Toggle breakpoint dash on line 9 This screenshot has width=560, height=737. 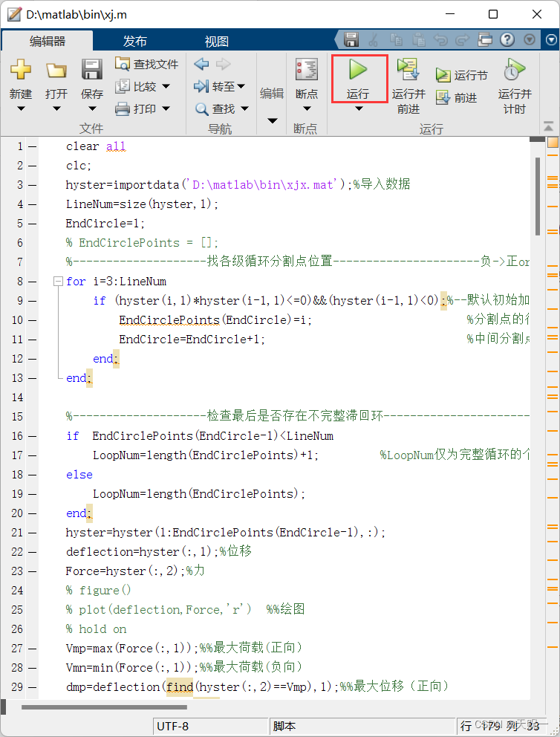[x=32, y=301]
